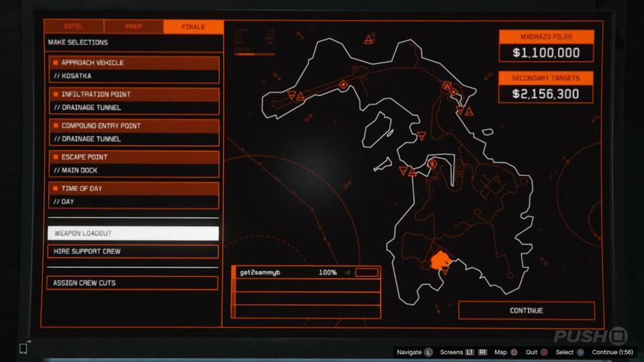The width and height of the screenshot is (644, 362).
Task: Select the circled W marker at north dock
Action: [x=447, y=86]
